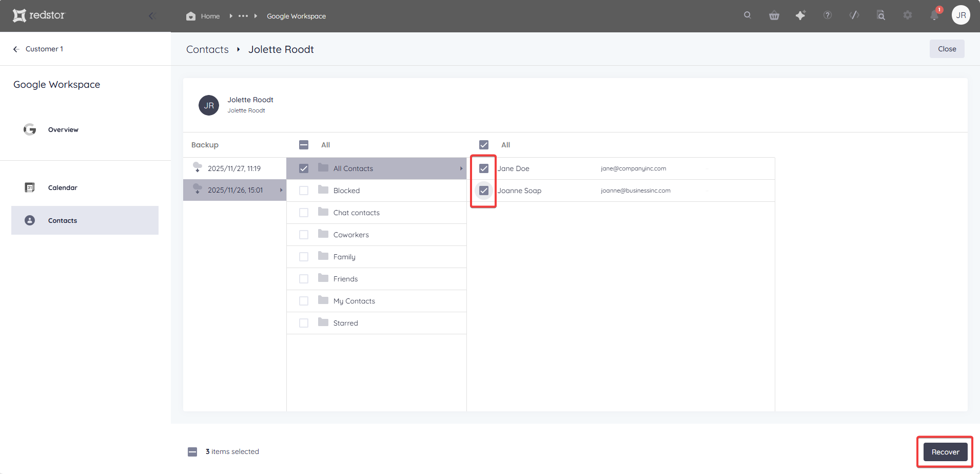Click the arrow after Home in the breadcrumb
This screenshot has height=474, width=980.
coord(231,16)
